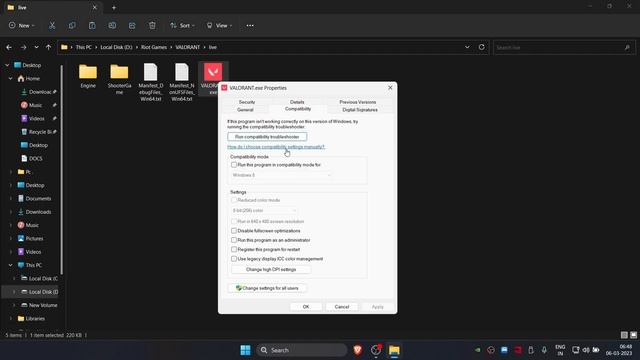Open the See more ellipsis menu
640x360 pixels.
250,25
